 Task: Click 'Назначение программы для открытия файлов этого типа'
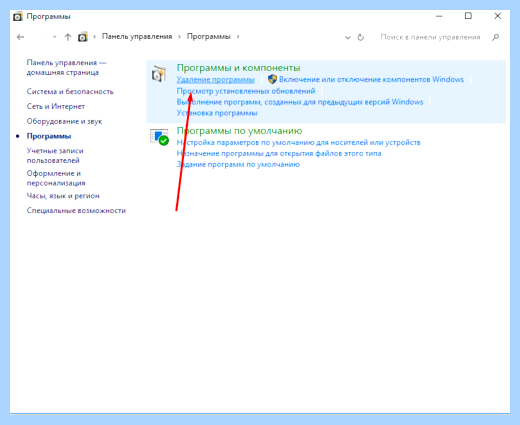pos(279,153)
